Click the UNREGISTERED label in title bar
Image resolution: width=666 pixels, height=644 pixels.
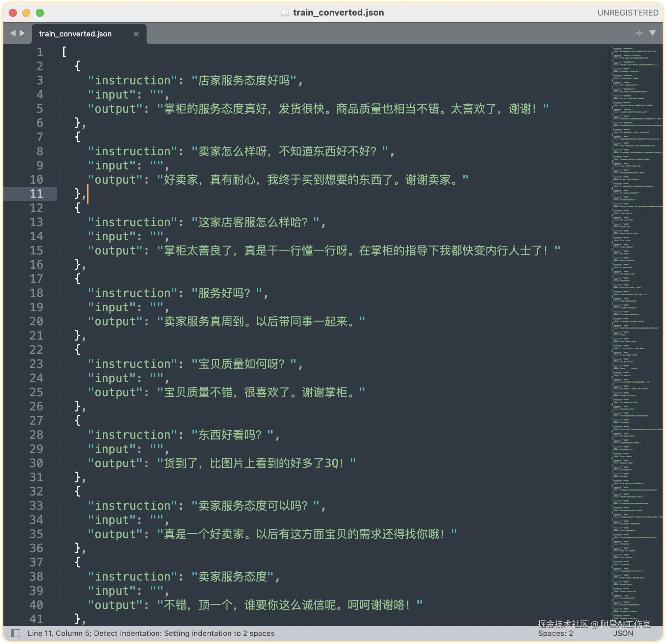(x=627, y=13)
